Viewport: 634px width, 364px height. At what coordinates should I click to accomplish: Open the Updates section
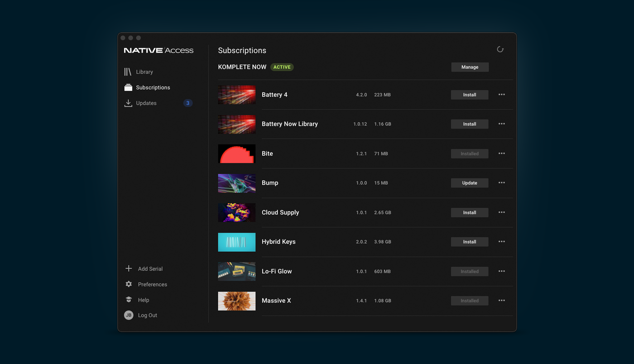click(146, 103)
